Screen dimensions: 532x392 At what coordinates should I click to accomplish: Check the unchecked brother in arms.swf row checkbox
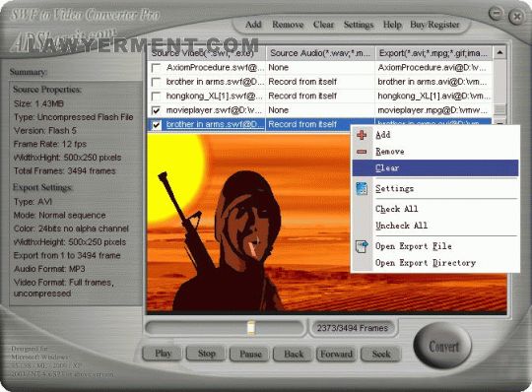click(x=156, y=82)
